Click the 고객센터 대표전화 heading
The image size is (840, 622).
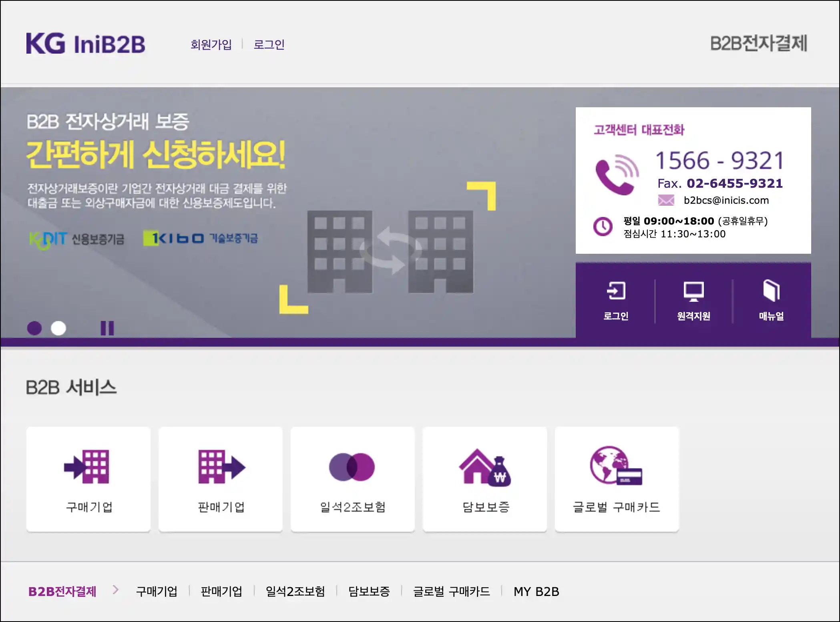click(639, 130)
